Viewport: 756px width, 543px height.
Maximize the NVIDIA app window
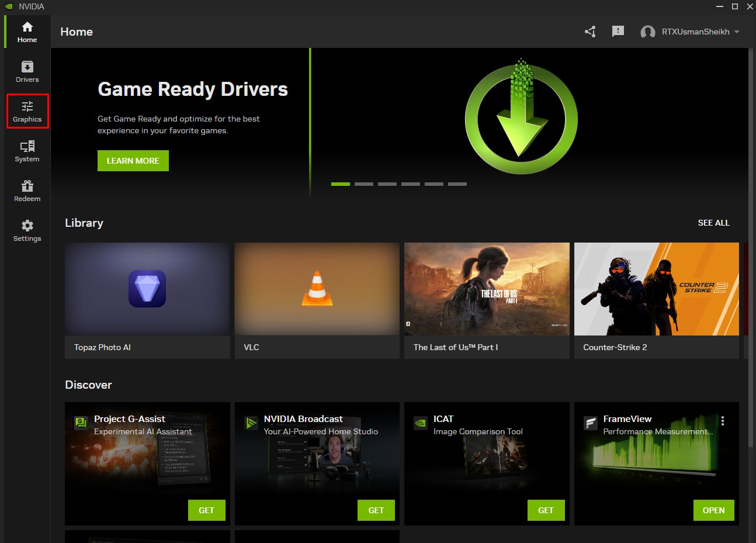pyautogui.click(x=735, y=6)
